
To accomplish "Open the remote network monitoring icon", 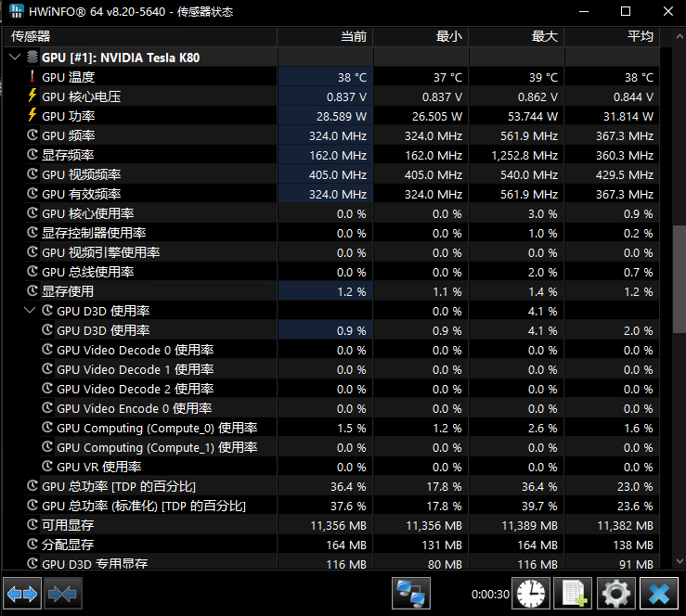I will [x=411, y=593].
